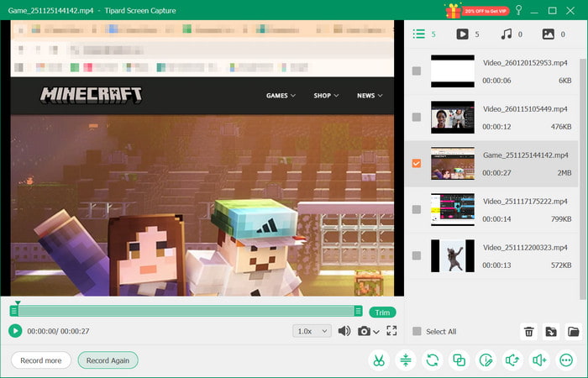Click the green timeline trim bar
588x378 pixels.
(x=186, y=312)
